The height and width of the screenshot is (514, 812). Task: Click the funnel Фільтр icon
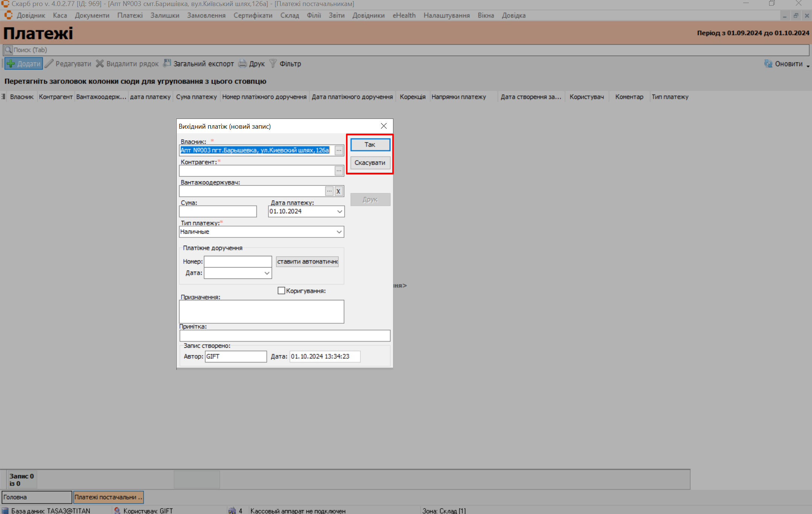pos(273,64)
